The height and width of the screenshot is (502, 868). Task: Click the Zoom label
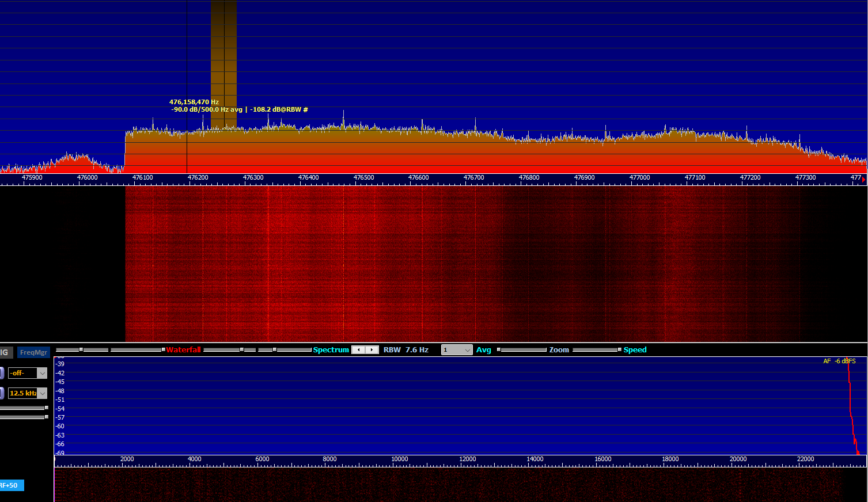click(559, 350)
